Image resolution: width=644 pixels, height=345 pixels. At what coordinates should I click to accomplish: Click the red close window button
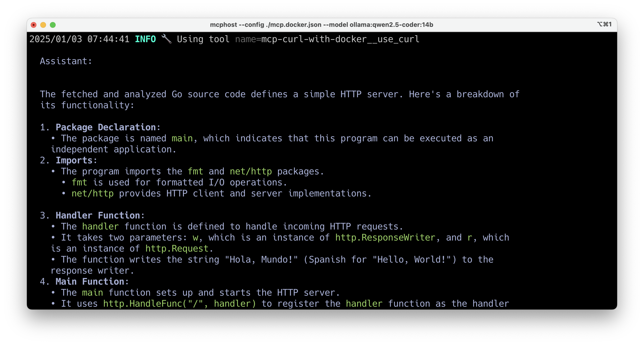pos(34,25)
